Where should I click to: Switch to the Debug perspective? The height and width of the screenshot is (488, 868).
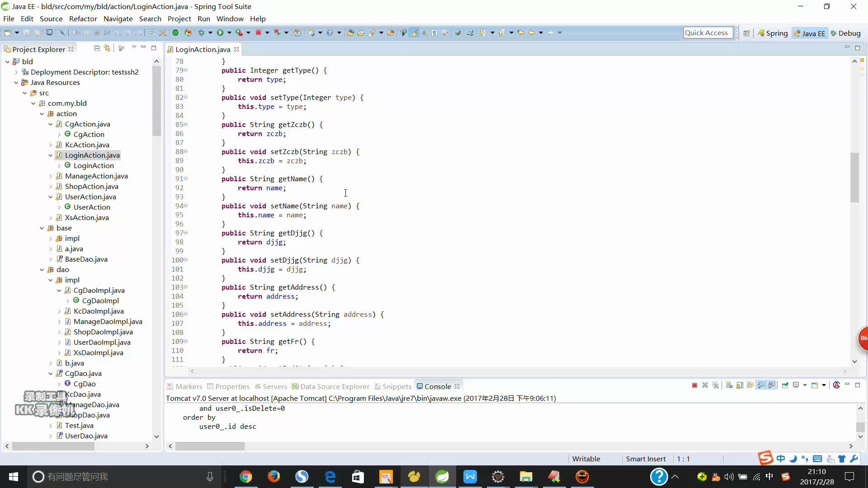coord(846,33)
